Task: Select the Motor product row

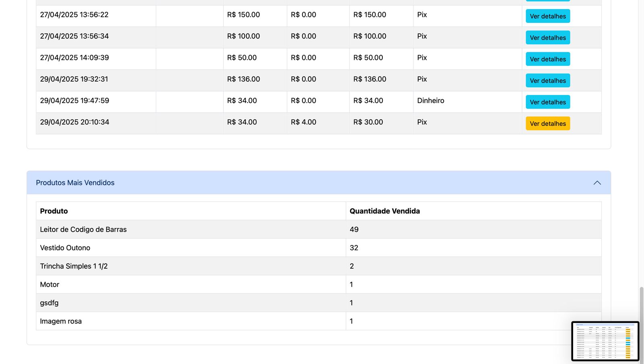Action: [x=50, y=285]
